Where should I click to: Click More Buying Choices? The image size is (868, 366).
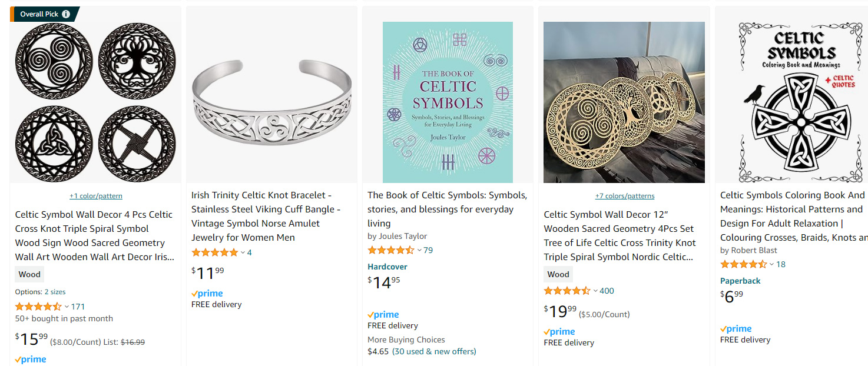[x=406, y=340]
